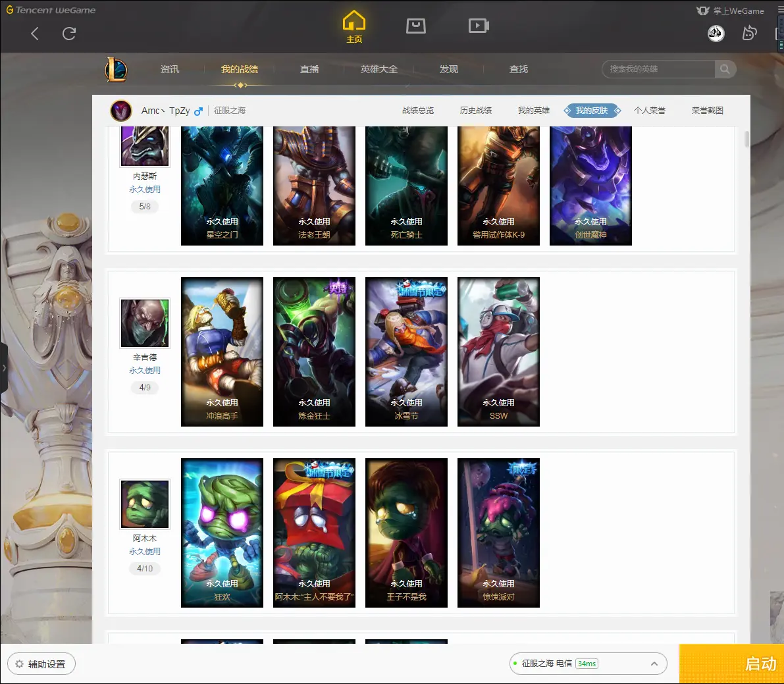
Task: Click the 4/10 skin count badge
Action: pos(145,569)
